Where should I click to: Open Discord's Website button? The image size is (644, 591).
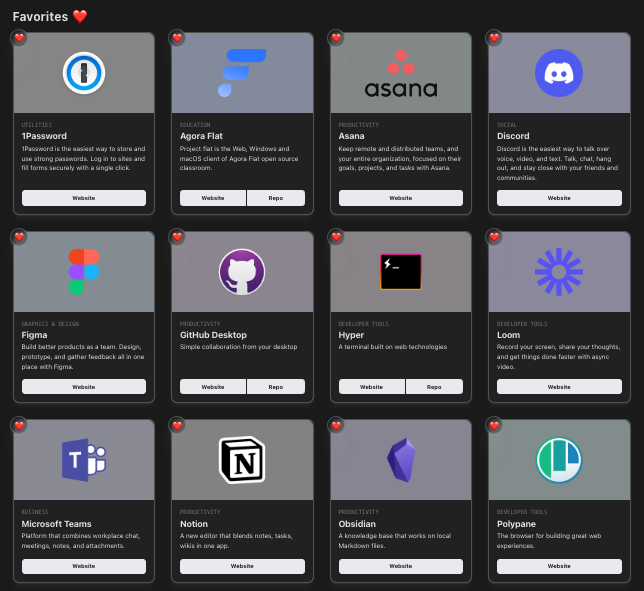tap(559, 198)
